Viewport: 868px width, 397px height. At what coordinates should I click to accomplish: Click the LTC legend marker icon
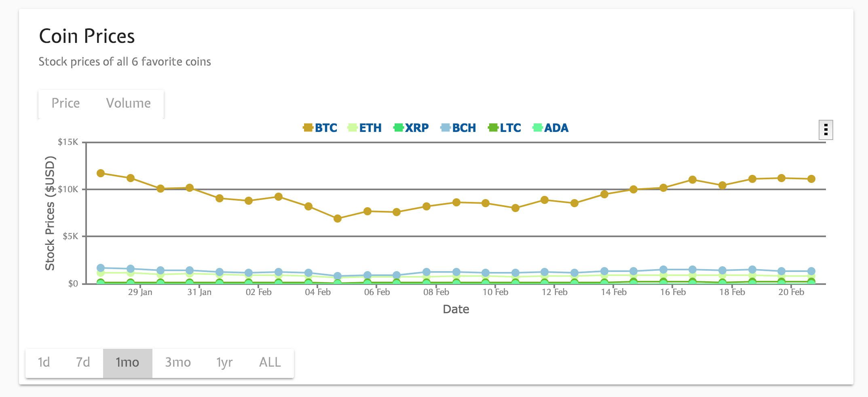coord(493,128)
